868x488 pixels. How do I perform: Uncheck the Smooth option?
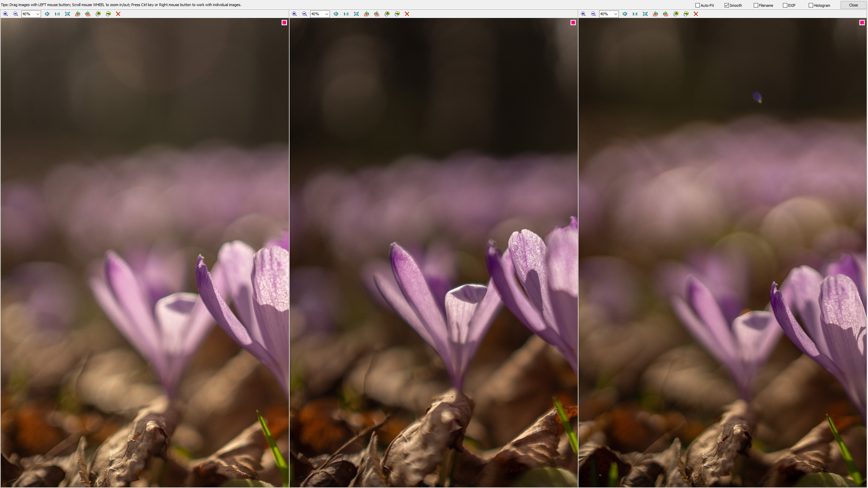[727, 5]
